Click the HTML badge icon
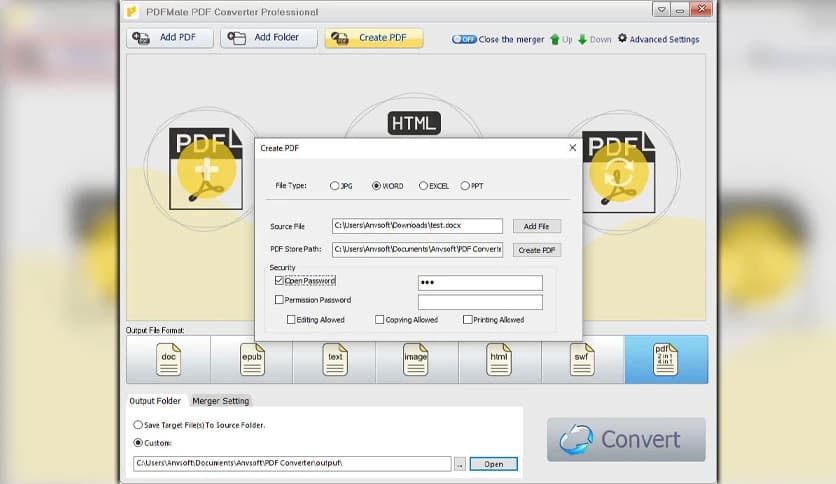 [x=414, y=123]
